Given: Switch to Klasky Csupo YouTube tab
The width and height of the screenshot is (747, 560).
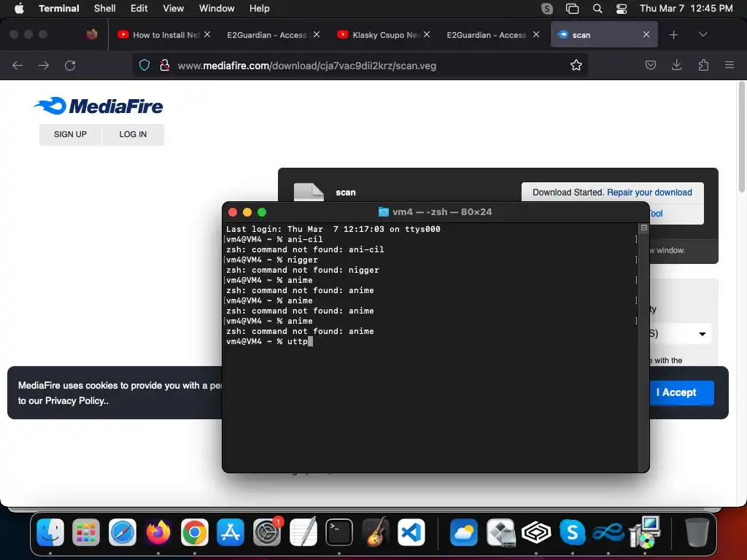Looking at the screenshot, I should tap(379, 35).
